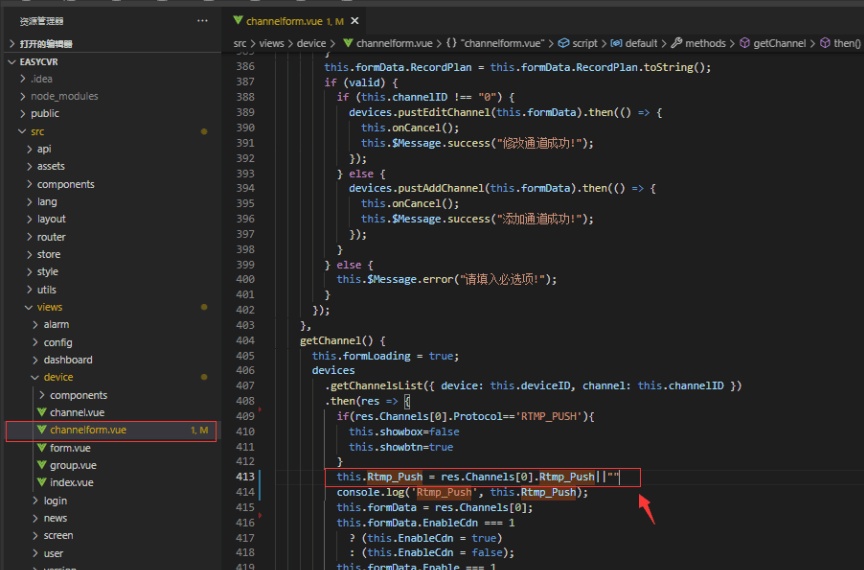
Task: Click the Vue icon beside index.vue file
Action: 41,482
